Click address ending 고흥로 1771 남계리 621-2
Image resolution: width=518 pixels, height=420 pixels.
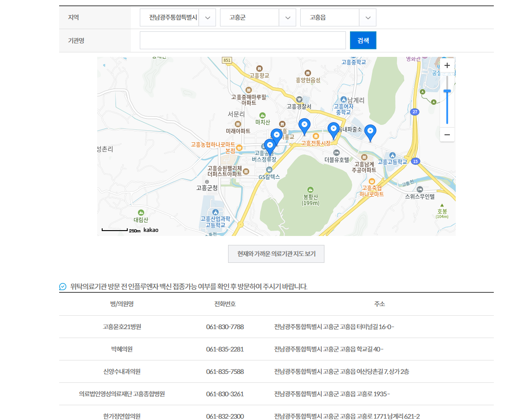click(x=347, y=416)
